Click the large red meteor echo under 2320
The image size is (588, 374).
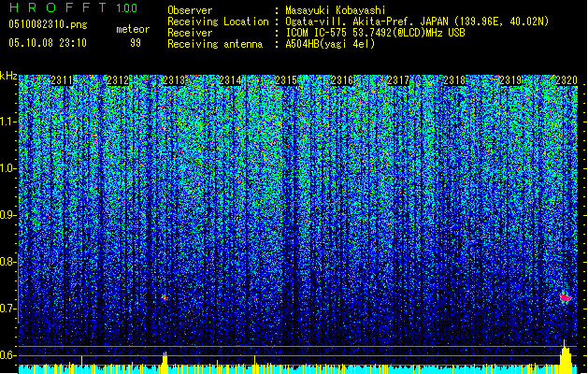(x=566, y=298)
